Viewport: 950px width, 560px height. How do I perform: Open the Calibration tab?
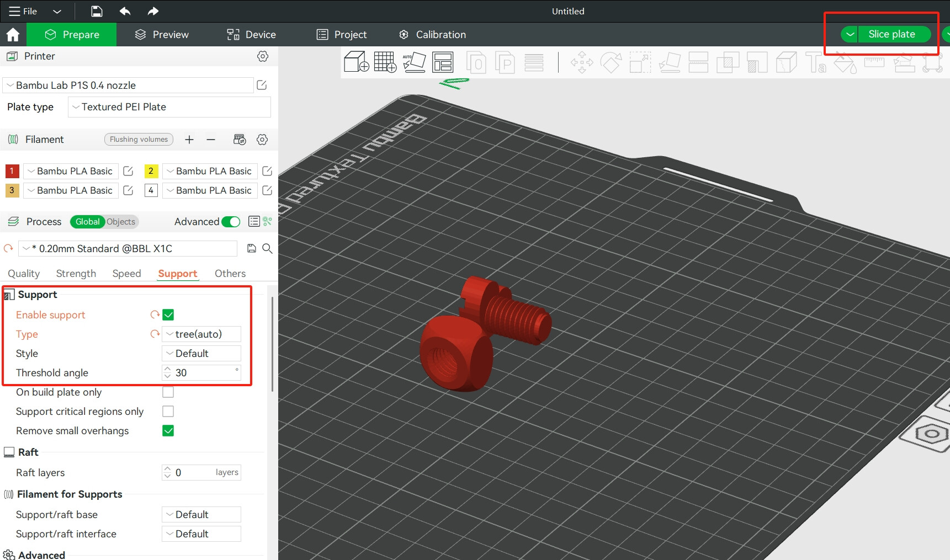point(432,35)
